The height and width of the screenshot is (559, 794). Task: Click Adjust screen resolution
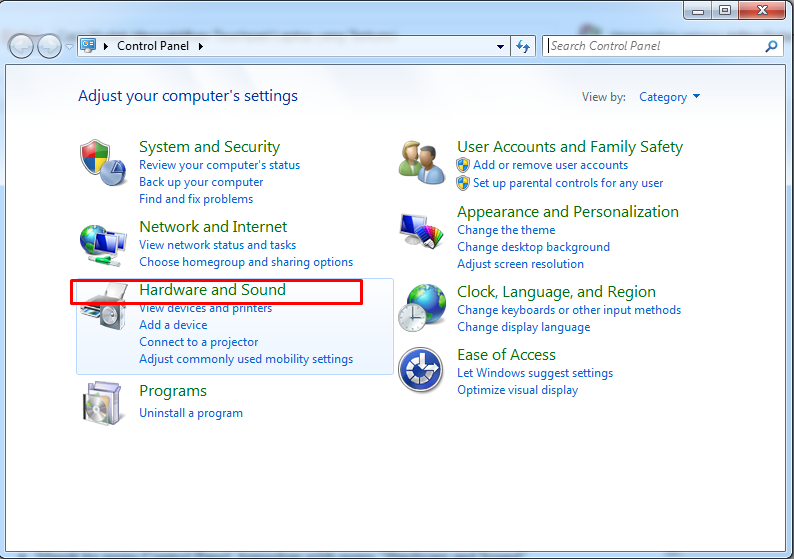pos(521,264)
